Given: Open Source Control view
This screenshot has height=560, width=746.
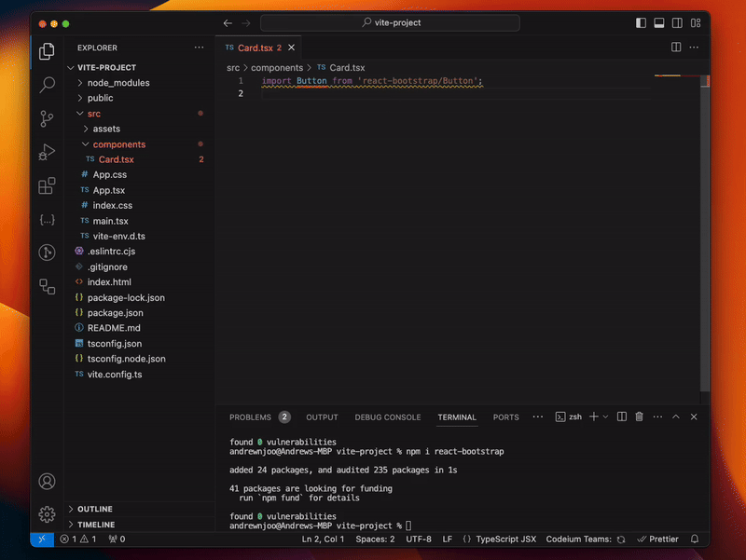Looking at the screenshot, I should (47, 118).
